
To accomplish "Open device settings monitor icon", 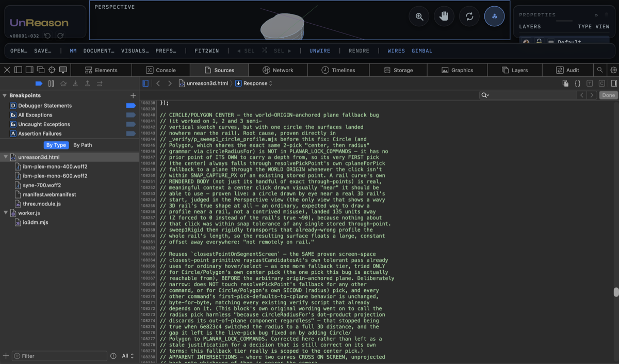I will [63, 70].
